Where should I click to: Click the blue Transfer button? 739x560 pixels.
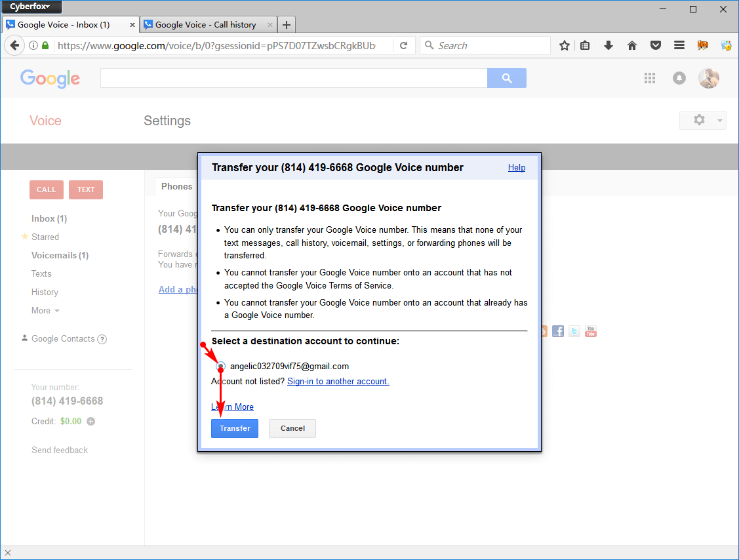(235, 428)
